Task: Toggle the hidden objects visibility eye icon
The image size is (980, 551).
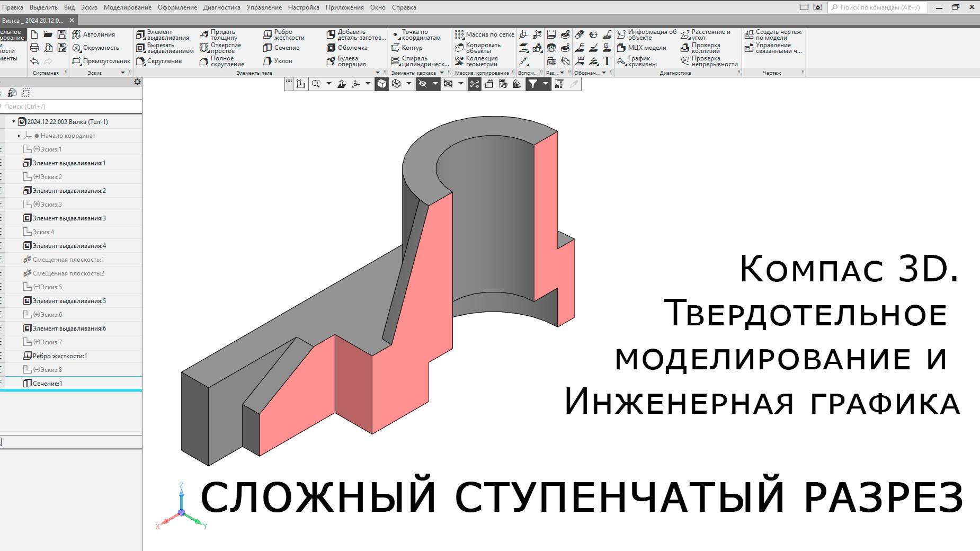Action: pos(422,83)
